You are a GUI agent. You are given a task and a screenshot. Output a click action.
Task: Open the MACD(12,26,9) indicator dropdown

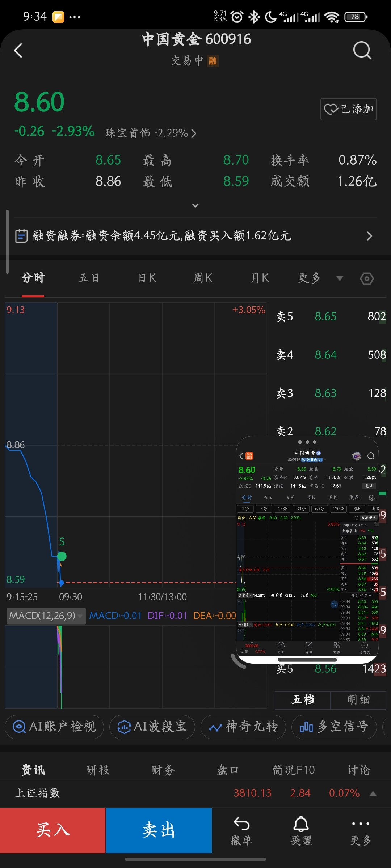(46, 616)
